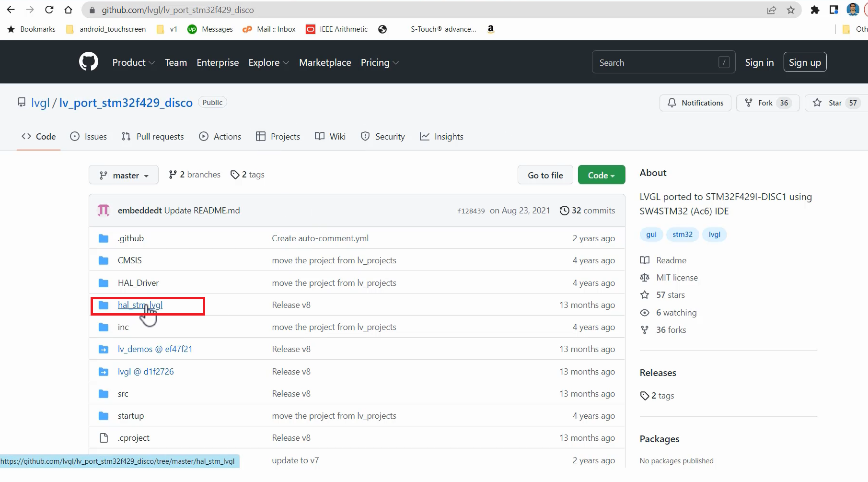Open the HAL_Driver folder
The width and height of the screenshot is (868, 482).
tap(138, 283)
